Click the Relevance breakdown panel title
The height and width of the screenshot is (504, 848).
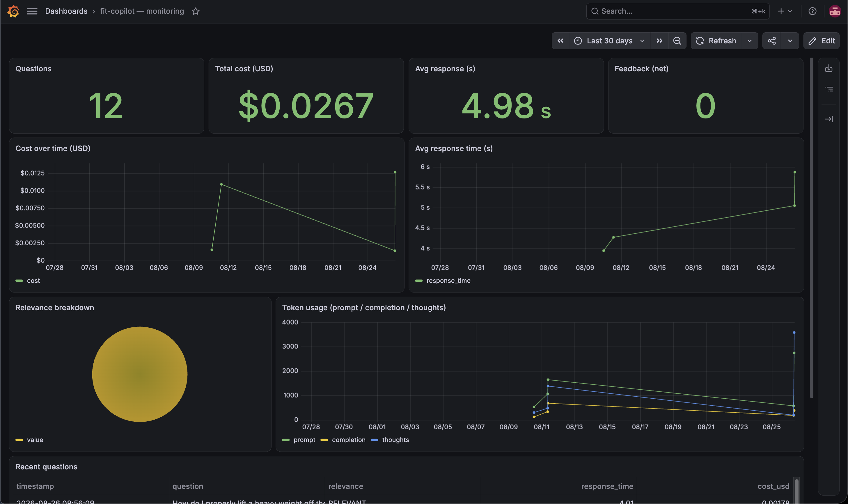point(55,308)
